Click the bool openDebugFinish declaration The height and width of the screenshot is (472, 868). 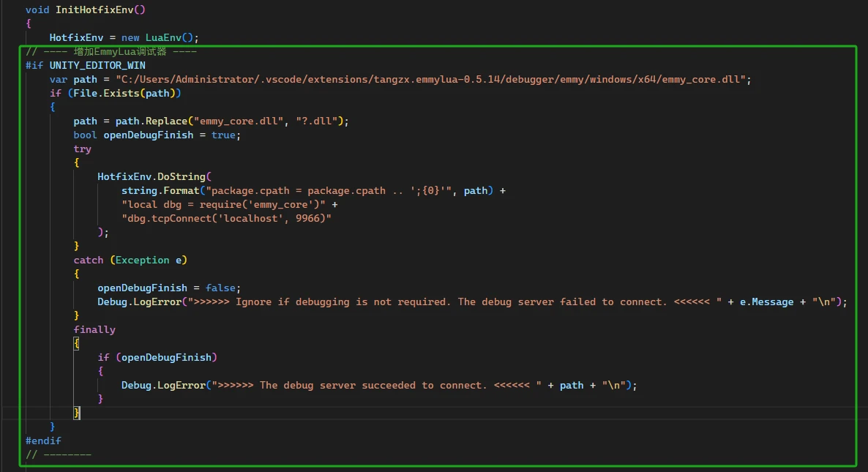tap(157, 135)
